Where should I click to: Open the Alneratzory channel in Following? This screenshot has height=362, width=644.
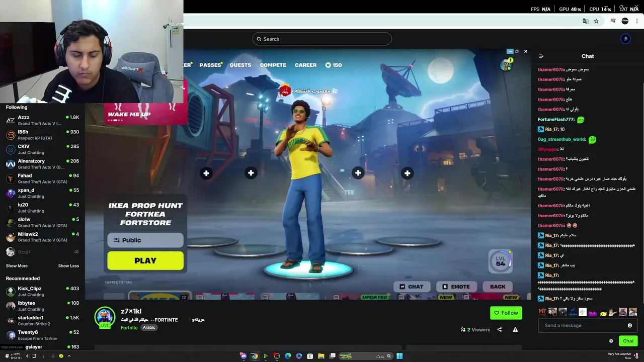tap(42, 164)
